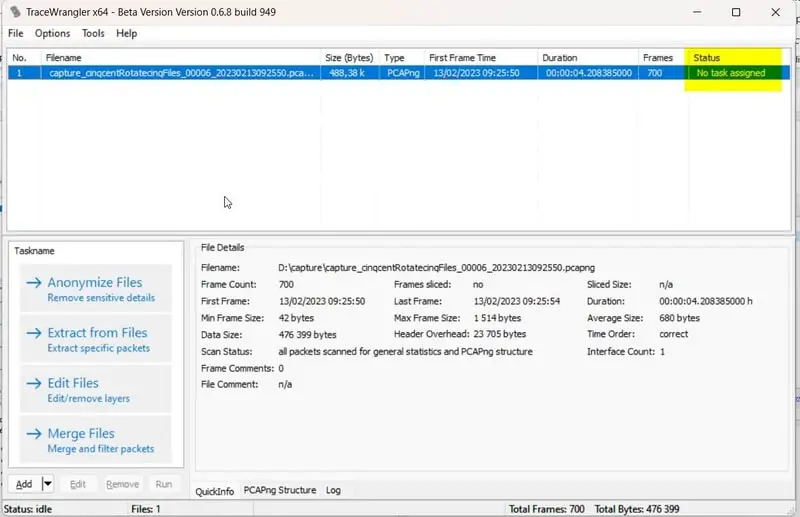Minimize the TraceWrangler window

pyautogui.click(x=697, y=12)
